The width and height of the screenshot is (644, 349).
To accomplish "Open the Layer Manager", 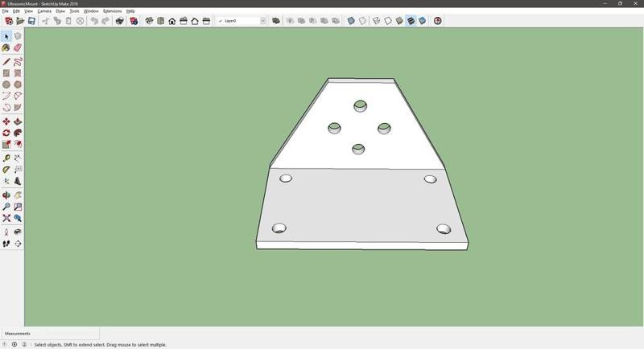I will (x=276, y=20).
